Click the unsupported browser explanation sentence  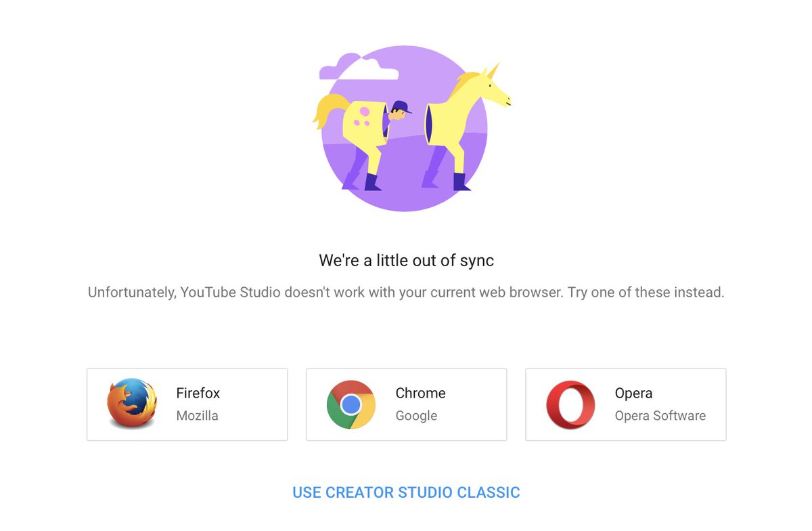tap(406, 293)
